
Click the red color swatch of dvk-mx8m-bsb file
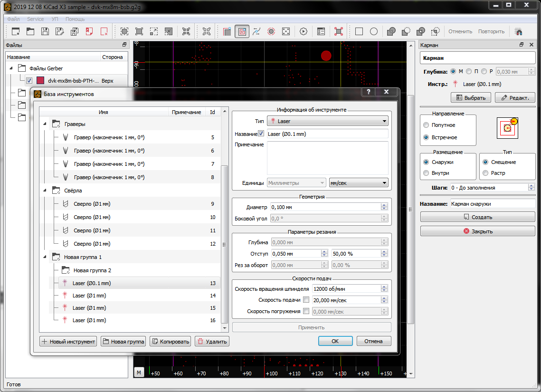point(40,81)
